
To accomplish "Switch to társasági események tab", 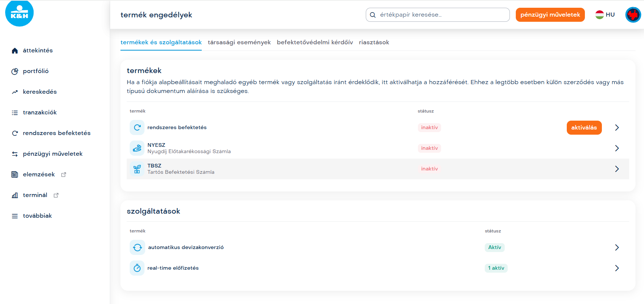I will (239, 42).
